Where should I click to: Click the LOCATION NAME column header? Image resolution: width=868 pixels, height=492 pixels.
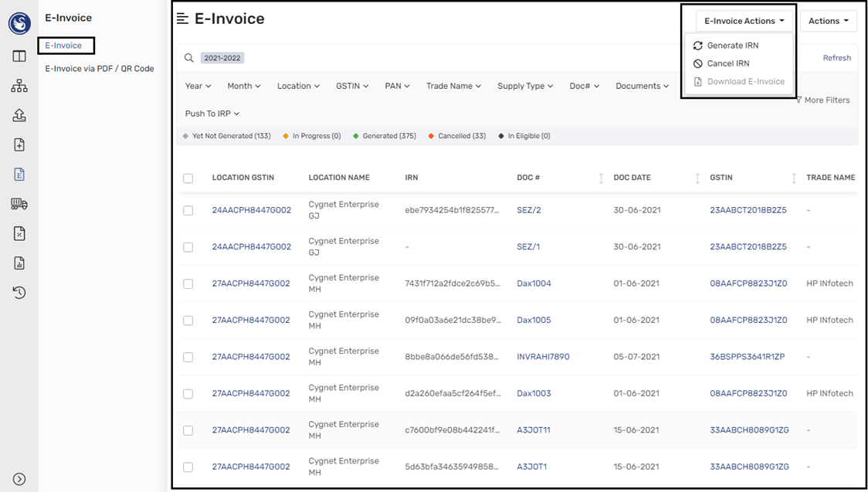point(339,178)
